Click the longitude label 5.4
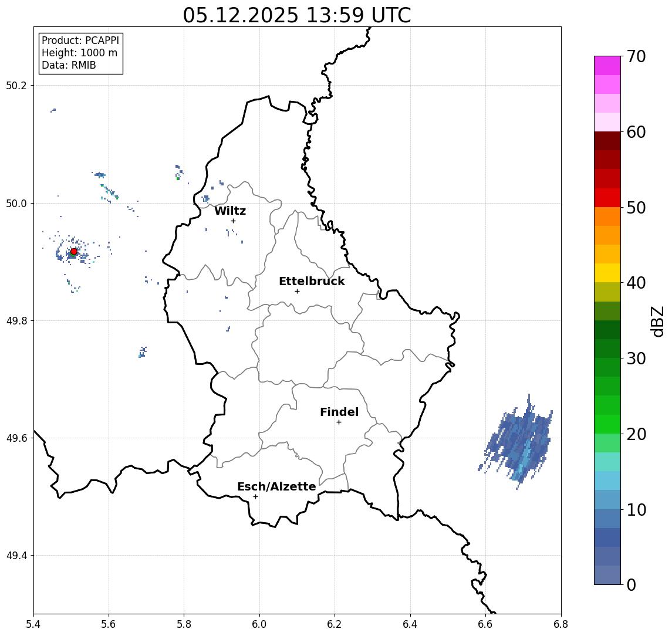The height and width of the screenshot is (636, 672). coord(33,624)
